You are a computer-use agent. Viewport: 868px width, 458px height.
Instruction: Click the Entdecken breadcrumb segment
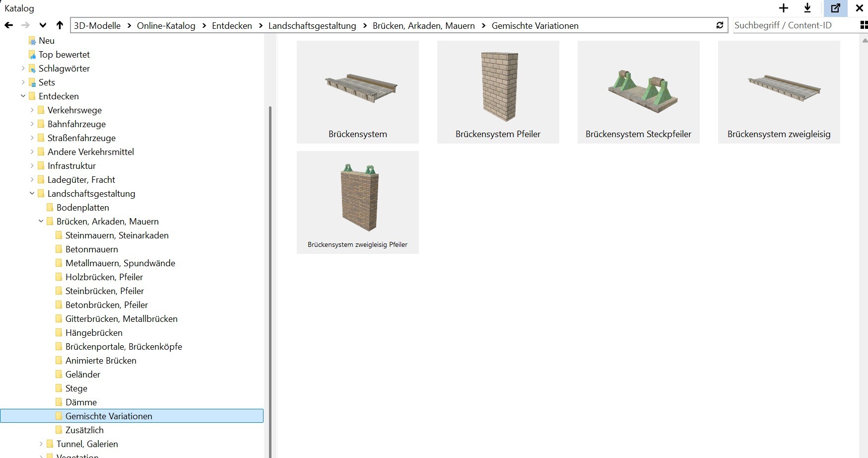click(232, 26)
